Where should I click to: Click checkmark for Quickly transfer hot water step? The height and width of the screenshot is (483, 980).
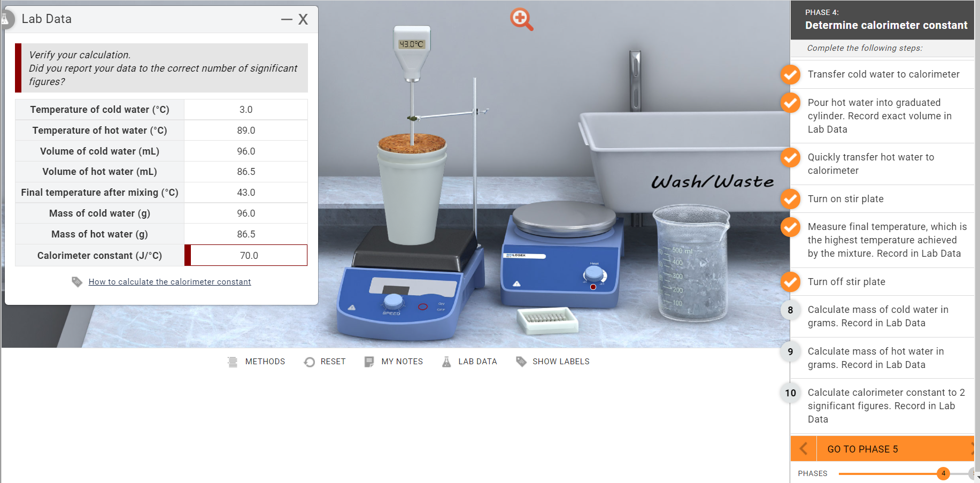point(790,157)
